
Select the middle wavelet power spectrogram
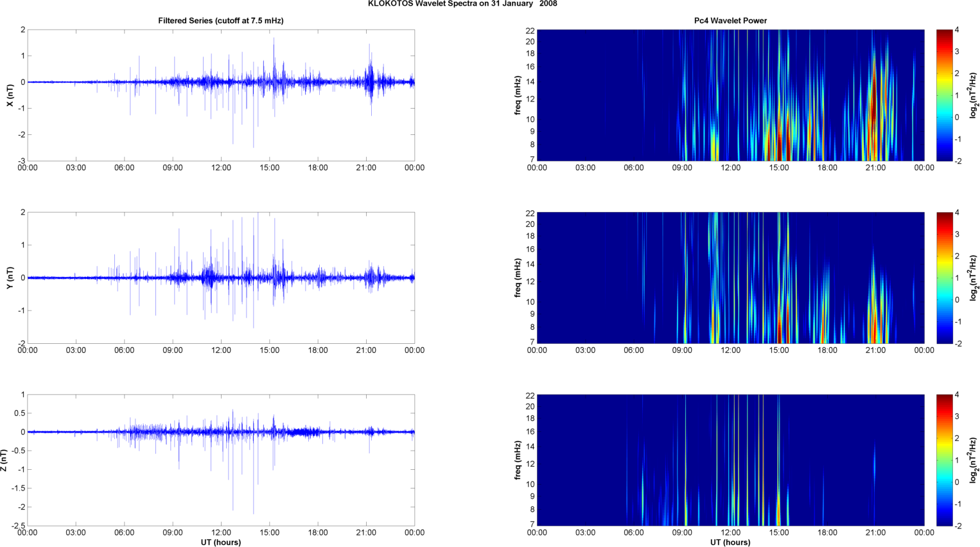coord(730,278)
